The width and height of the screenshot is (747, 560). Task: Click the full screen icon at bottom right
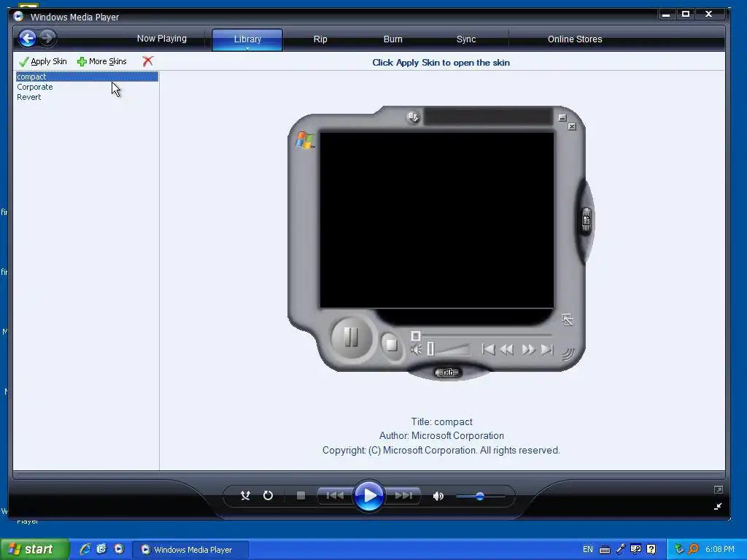point(719,489)
